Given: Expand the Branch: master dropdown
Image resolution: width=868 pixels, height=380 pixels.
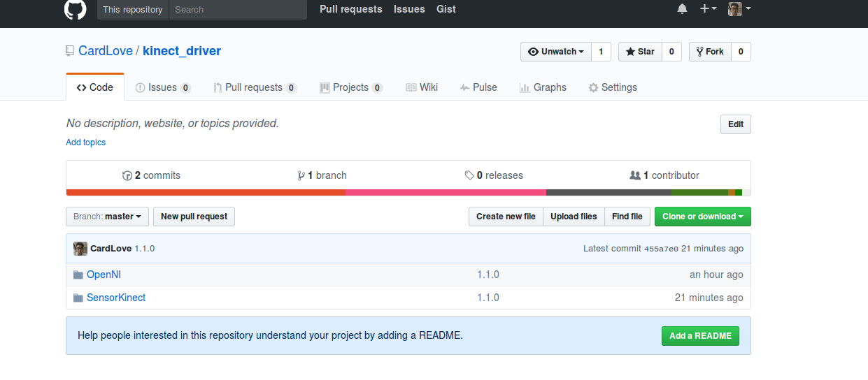Looking at the screenshot, I should (107, 217).
